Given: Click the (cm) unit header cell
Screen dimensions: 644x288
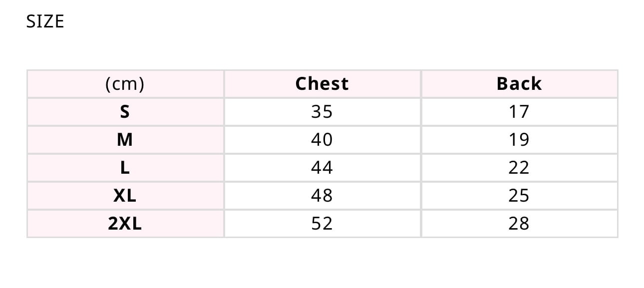Looking at the screenshot, I should [125, 84].
